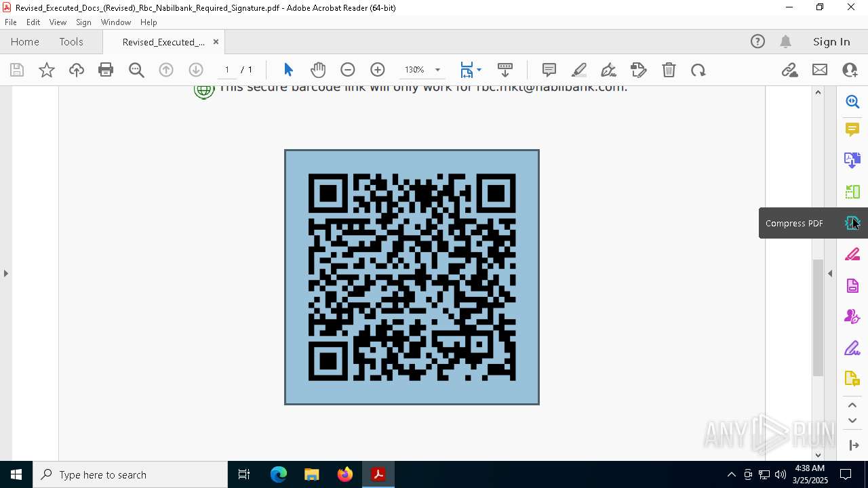Open the Organize Pages tool in right panel
The width and height of the screenshot is (868, 488).
852,192
